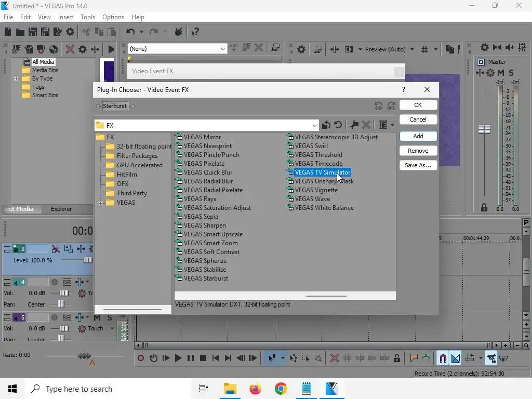Adjust the Master volume fader

click(x=484, y=129)
